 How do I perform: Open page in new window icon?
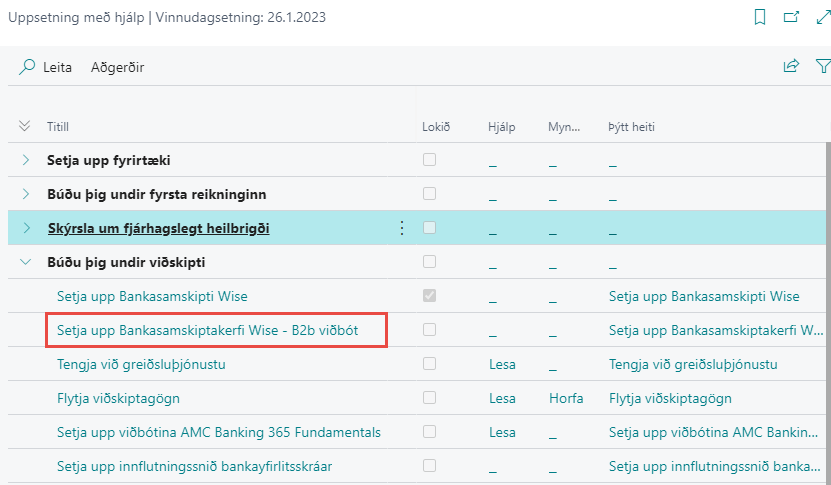pyautogui.click(x=792, y=17)
